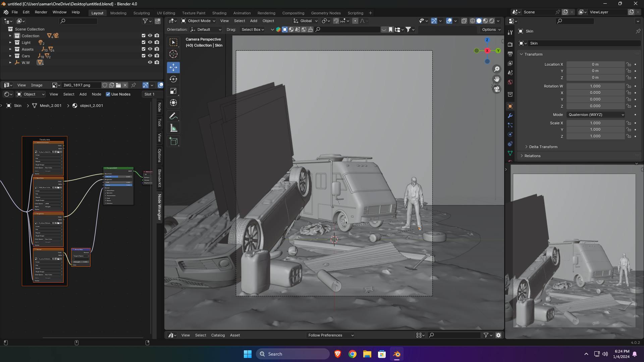
Task: Select the Scale tool
Action: point(173,91)
